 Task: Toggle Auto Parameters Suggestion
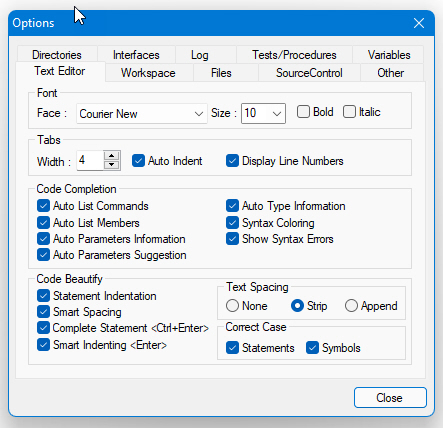coord(43,255)
